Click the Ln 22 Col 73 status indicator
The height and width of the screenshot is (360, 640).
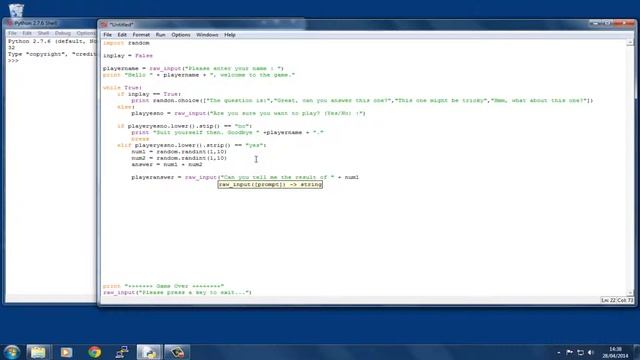617,300
